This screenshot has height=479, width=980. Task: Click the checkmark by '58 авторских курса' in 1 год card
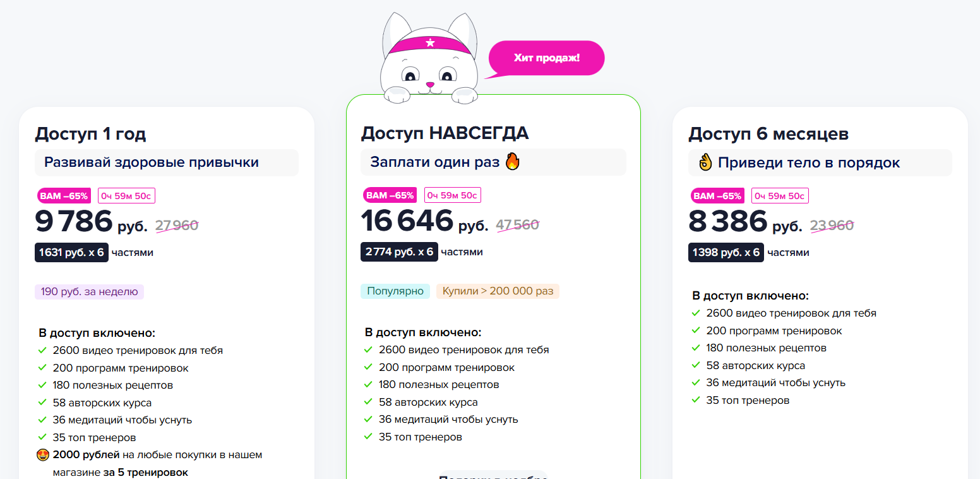[42, 403]
